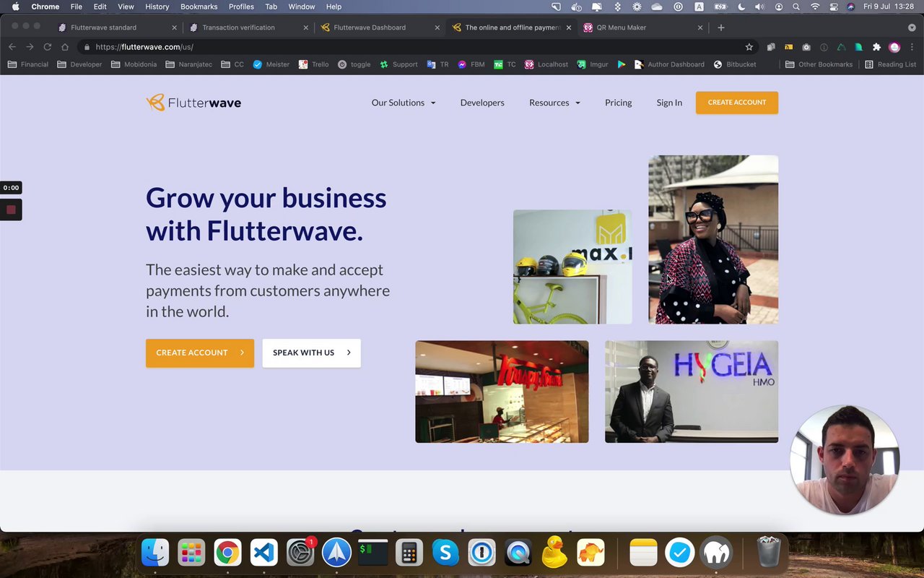Open the Developers page link
The width and height of the screenshot is (924, 578).
coord(482,103)
